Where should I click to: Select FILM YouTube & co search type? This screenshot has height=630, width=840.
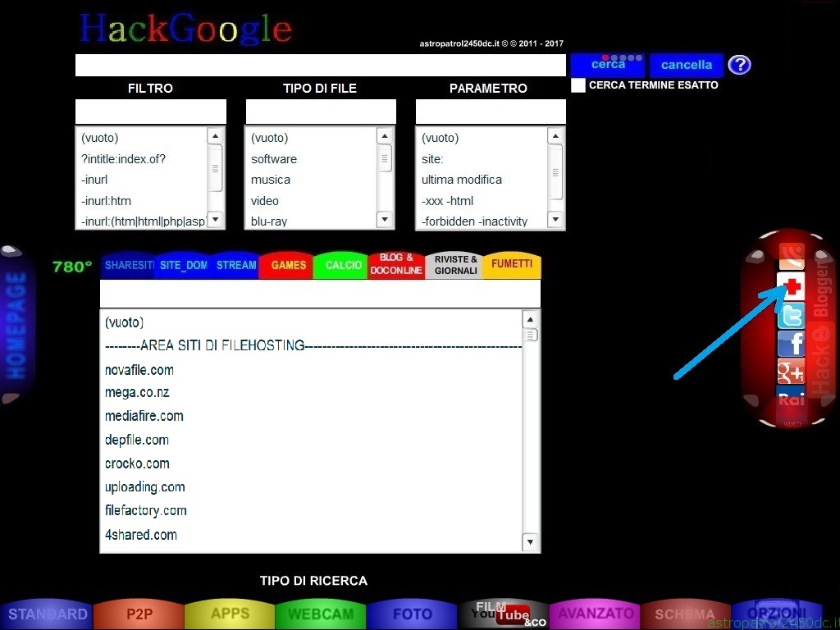[504, 614]
